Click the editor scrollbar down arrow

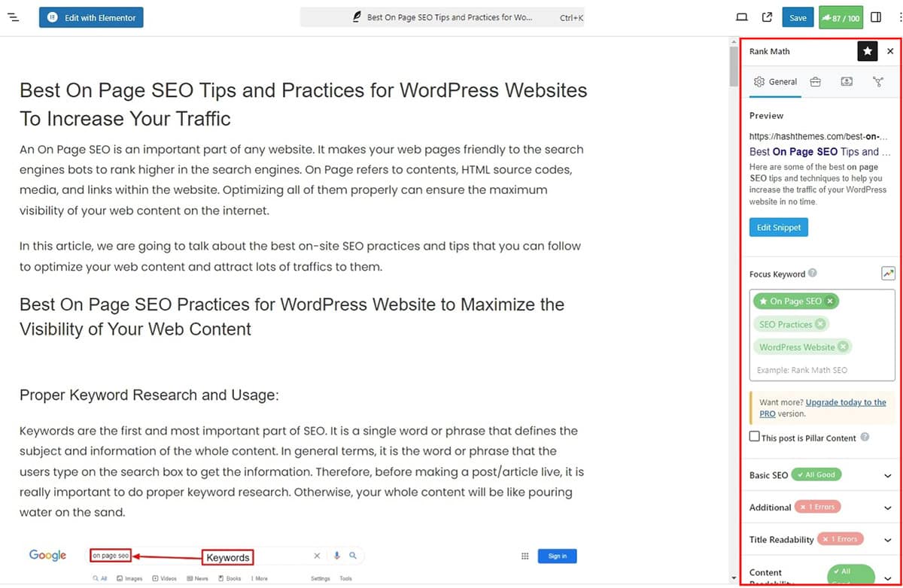coord(734,580)
